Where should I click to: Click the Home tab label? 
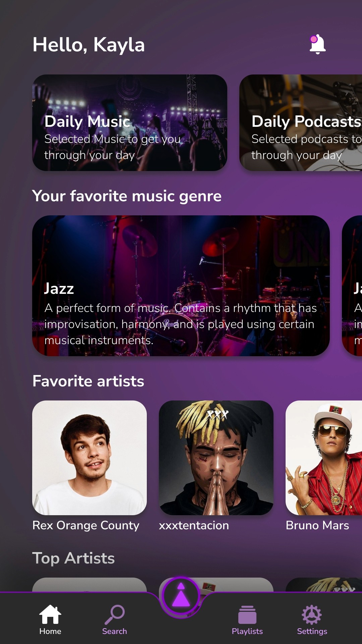[50, 631]
